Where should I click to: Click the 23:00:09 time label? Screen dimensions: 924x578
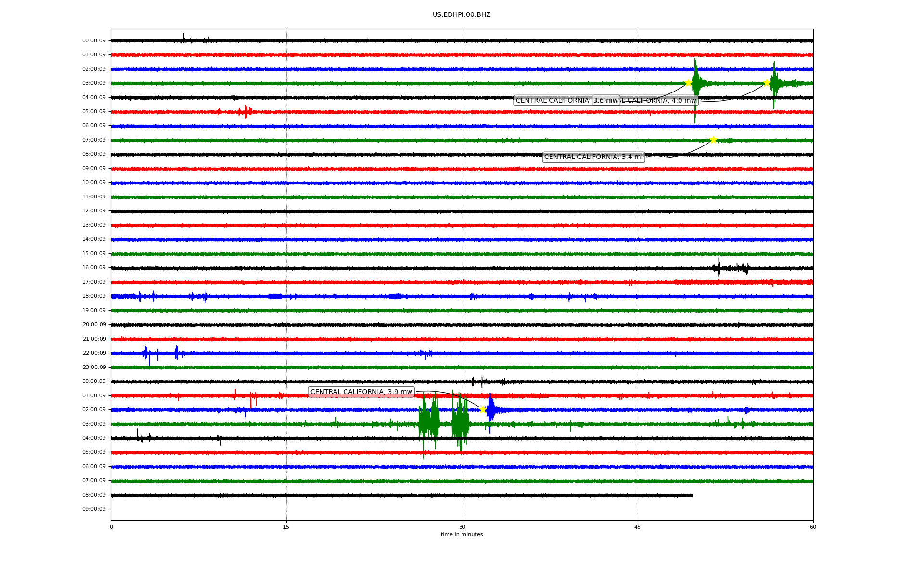(94, 368)
